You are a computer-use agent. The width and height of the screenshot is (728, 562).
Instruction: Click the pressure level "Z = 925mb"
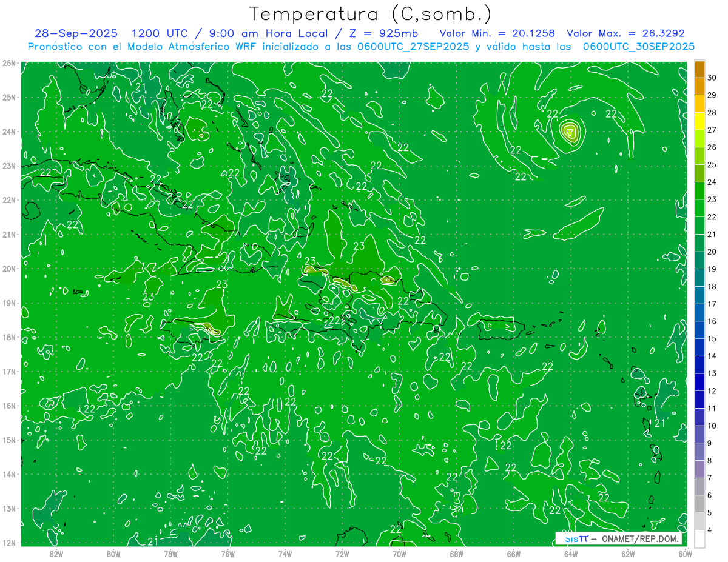(x=383, y=33)
